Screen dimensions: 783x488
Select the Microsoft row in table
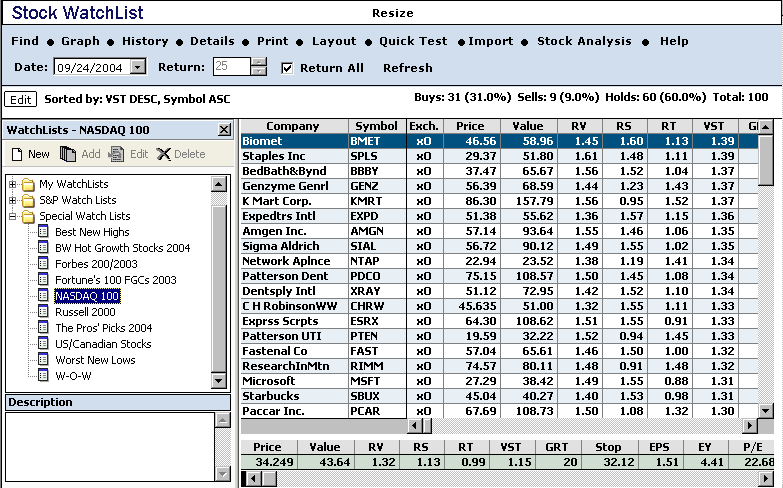coord(294,381)
